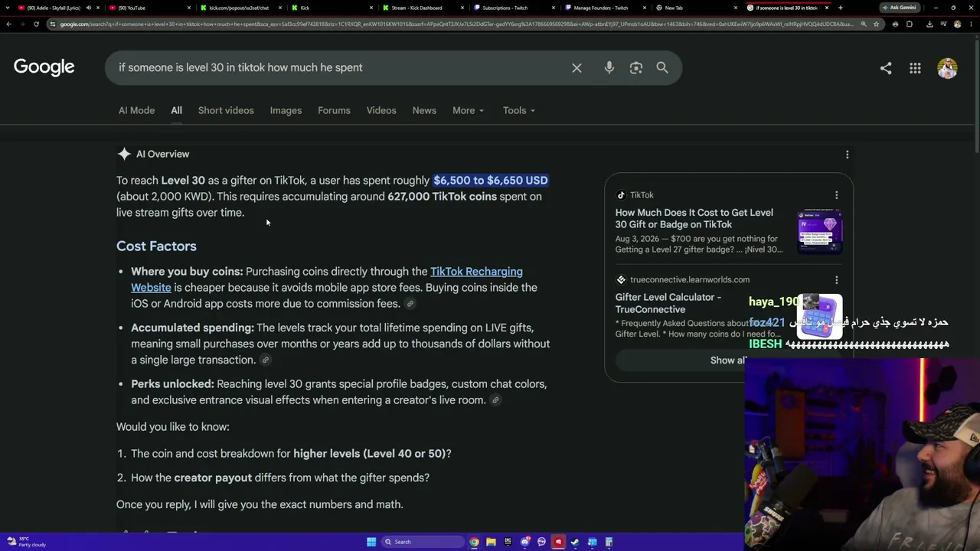Open the browser extensions menu
Image resolution: width=980 pixels, height=551 pixels.
coord(910,24)
